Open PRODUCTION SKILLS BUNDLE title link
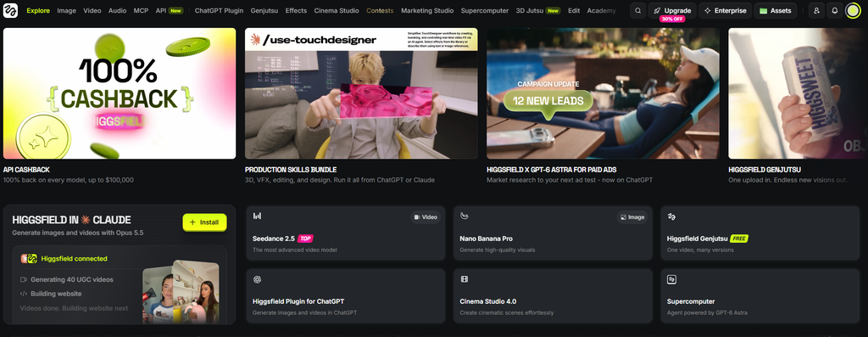The width and height of the screenshot is (868, 337). pos(291,170)
